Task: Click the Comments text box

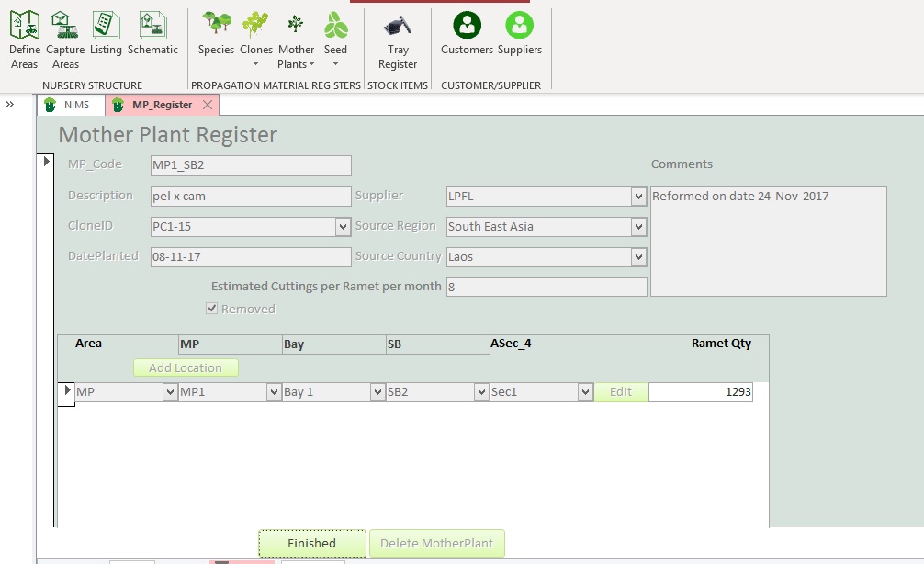Action: [768, 241]
